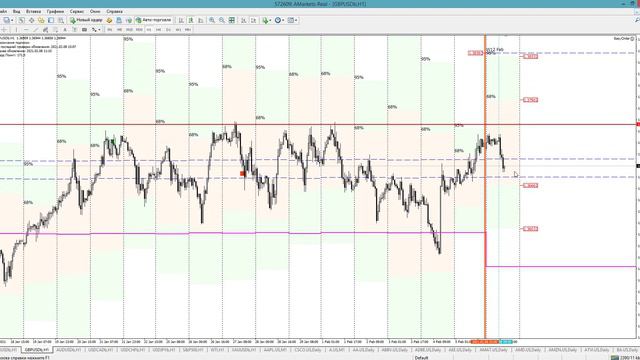
Task: Click the New Chart toolbar icon
Action: (7, 20)
